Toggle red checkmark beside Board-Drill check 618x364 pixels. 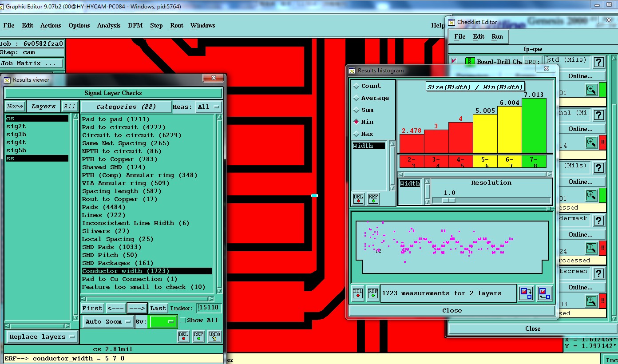point(454,62)
